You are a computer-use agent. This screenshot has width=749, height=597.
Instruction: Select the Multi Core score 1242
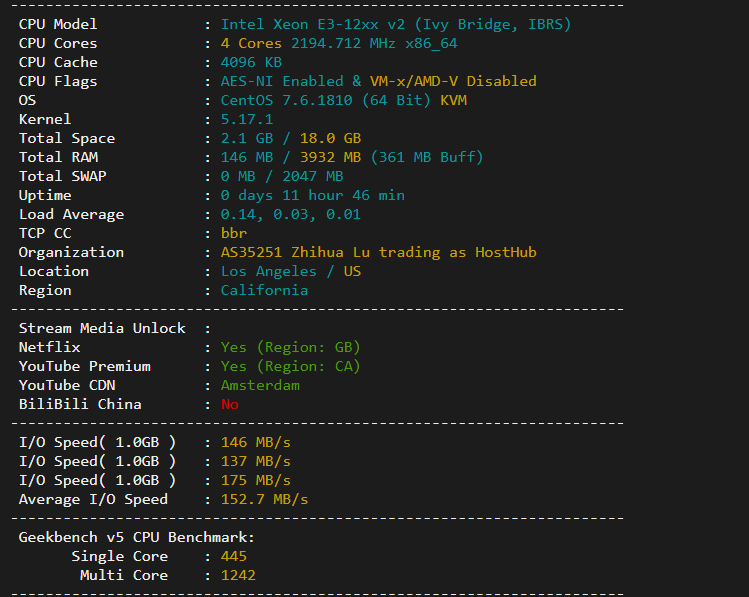[x=238, y=576]
